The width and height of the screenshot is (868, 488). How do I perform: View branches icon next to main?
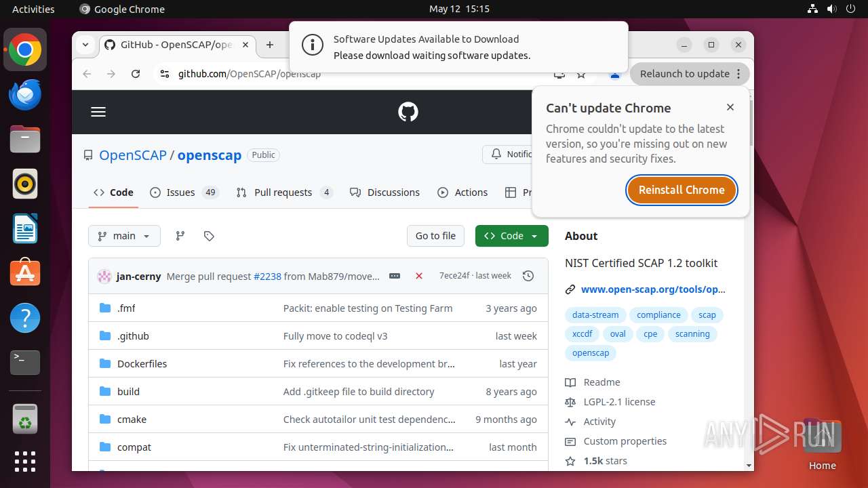pos(180,236)
